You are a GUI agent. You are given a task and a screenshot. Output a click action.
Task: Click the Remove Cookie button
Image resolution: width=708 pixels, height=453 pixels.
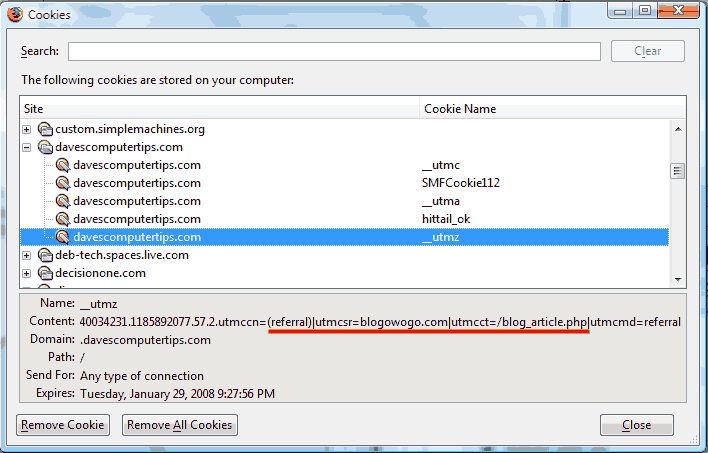63,425
